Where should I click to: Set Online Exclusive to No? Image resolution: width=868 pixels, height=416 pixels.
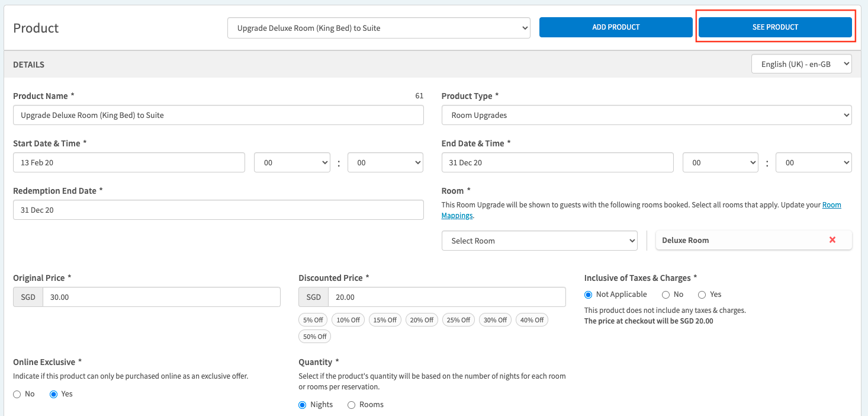[17, 394]
